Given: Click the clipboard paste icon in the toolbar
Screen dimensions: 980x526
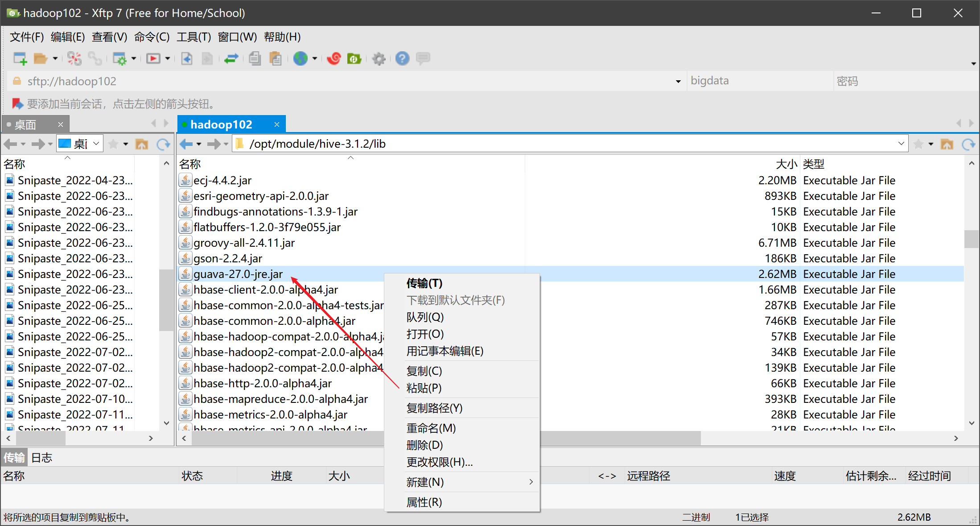Looking at the screenshot, I should [x=276, y=58].
